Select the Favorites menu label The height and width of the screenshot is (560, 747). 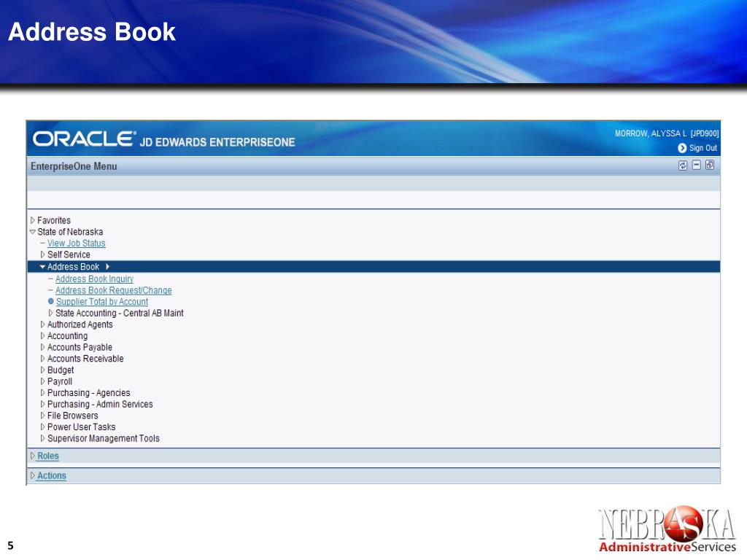[54, 220]
